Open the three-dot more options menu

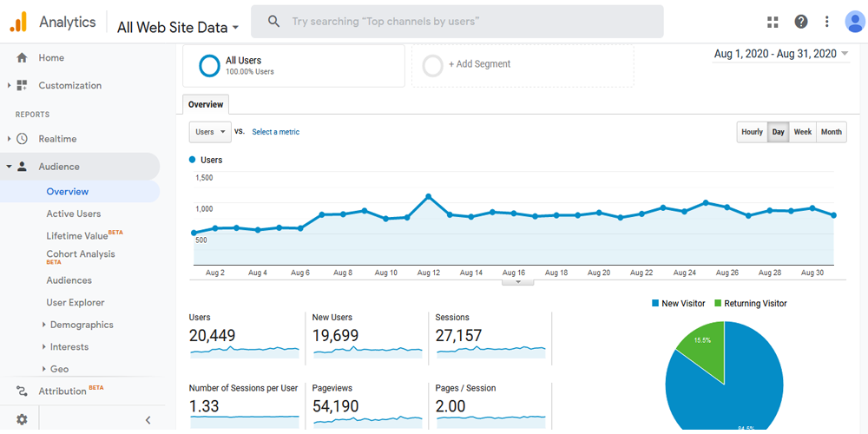pos(826,22)
